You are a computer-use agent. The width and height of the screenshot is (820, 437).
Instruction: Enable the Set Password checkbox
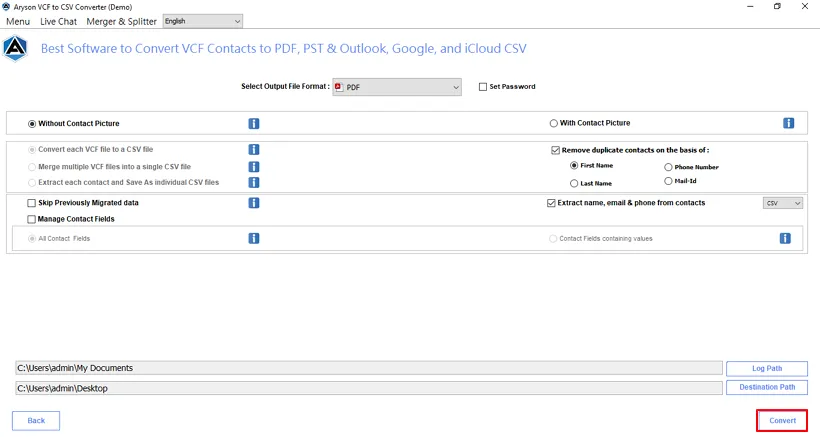click(x=483, y=87)
